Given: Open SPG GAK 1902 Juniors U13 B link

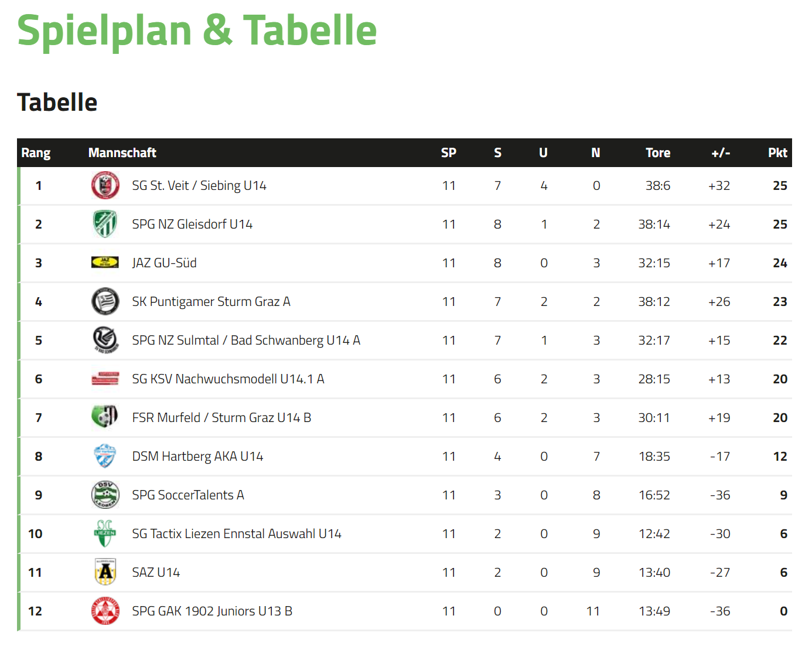Looking at the screenshot, I should (x=212, y=611).
